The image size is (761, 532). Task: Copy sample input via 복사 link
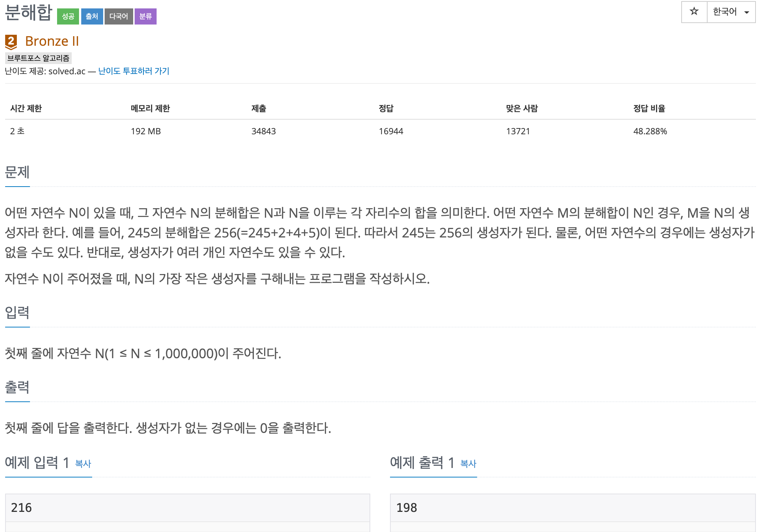pyautogui.click(x=83, y=464)
